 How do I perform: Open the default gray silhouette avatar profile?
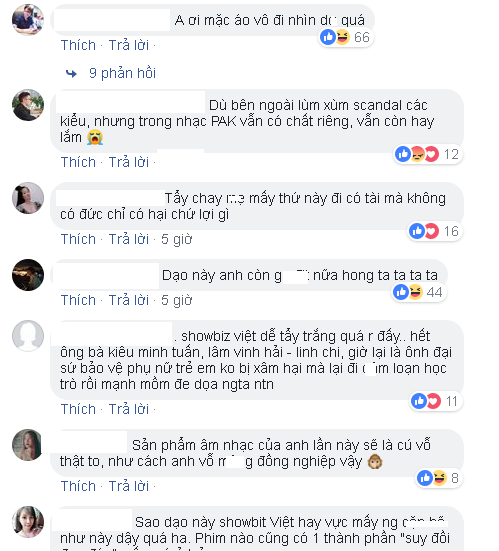point(28,336)
